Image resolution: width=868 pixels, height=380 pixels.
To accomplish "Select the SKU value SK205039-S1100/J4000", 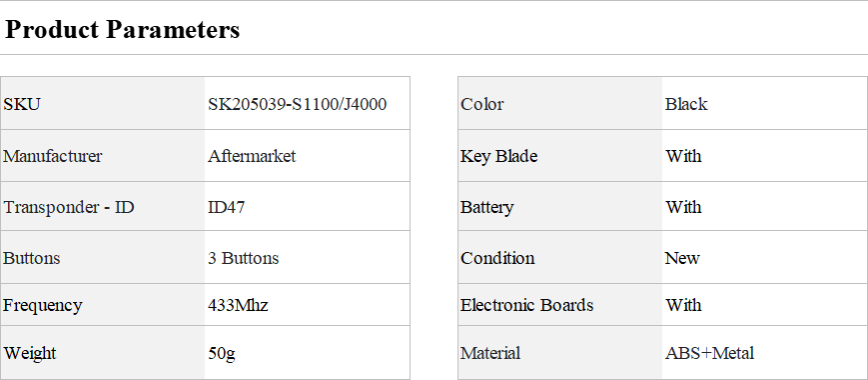I will pos(298,104).
